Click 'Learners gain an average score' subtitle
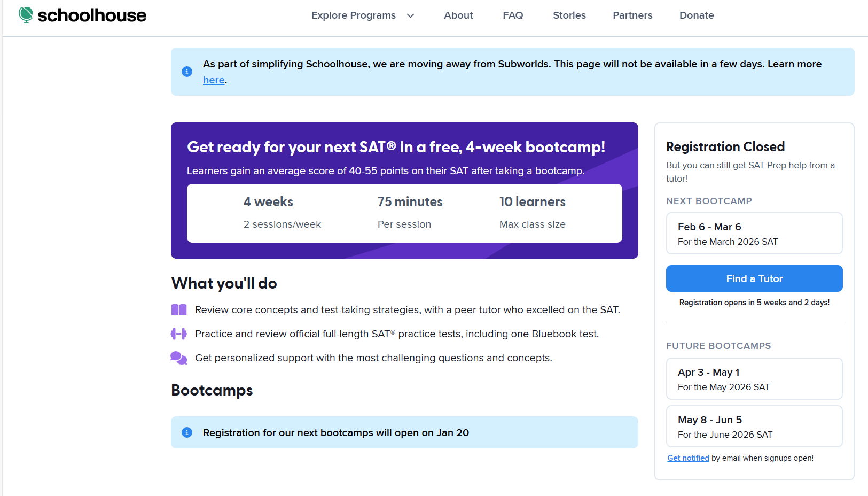Screen dimensions: 868x496 [386, 171]
